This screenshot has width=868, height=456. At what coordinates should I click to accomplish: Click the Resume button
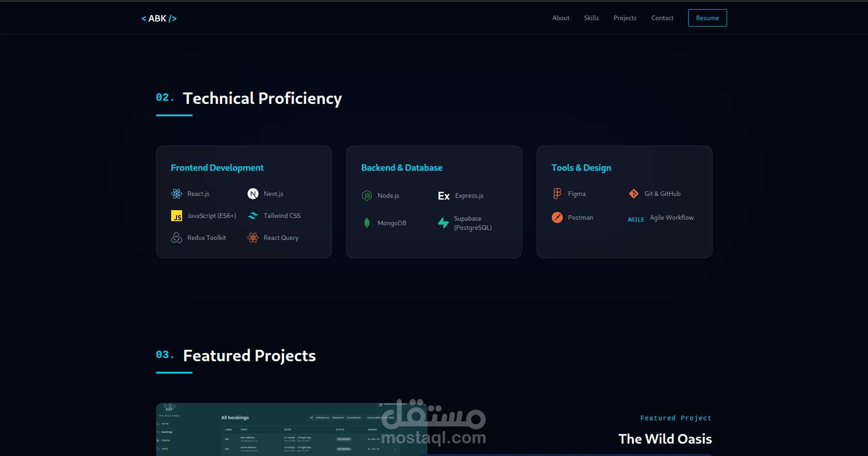[x=707, y=18]
